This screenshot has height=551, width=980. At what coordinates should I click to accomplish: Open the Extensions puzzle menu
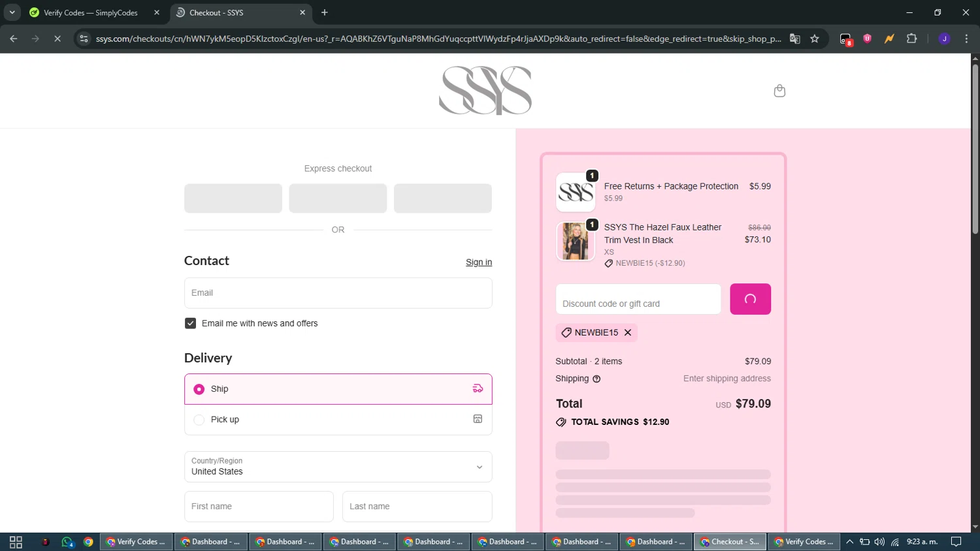coord(912,39)
